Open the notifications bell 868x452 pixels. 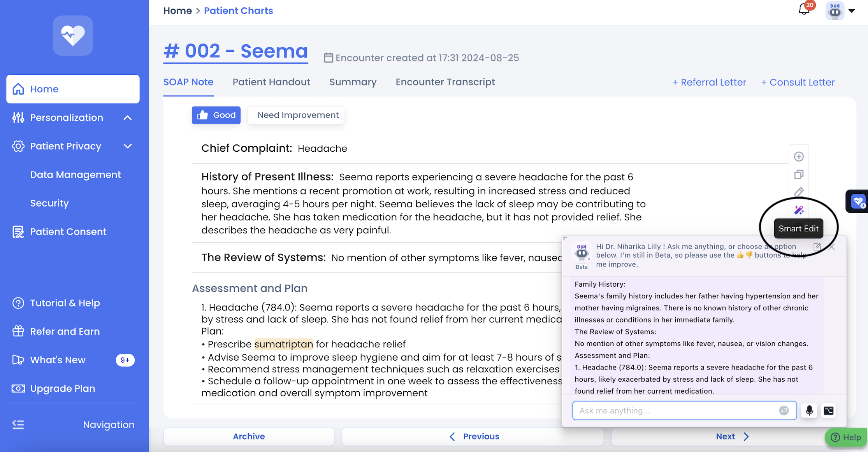click(x=804, y=9)
